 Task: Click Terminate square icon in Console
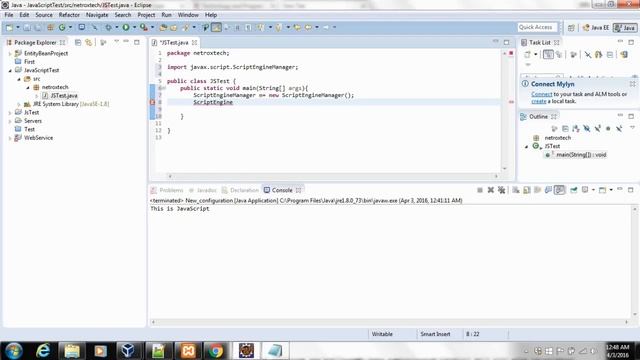click(480, 190)
